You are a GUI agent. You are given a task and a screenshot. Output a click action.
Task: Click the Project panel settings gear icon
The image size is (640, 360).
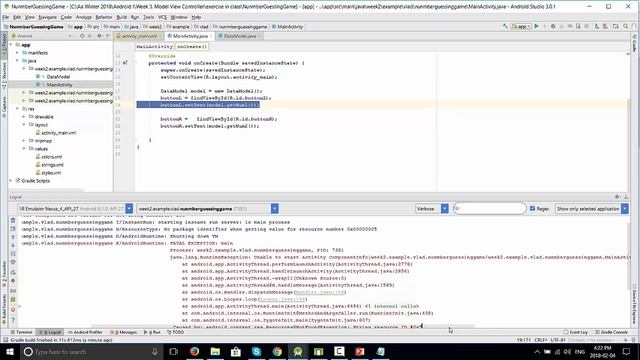[99, 36]
